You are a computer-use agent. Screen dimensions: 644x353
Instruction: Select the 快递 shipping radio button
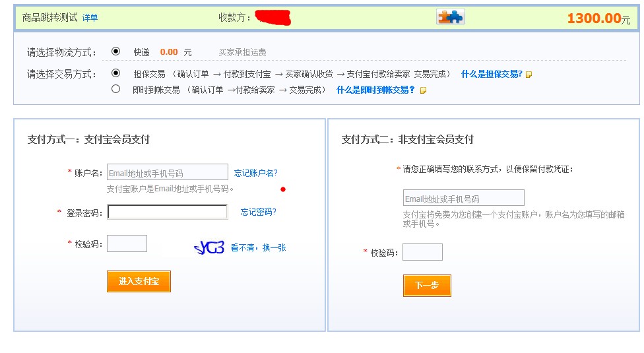click(x=116, y=51)
